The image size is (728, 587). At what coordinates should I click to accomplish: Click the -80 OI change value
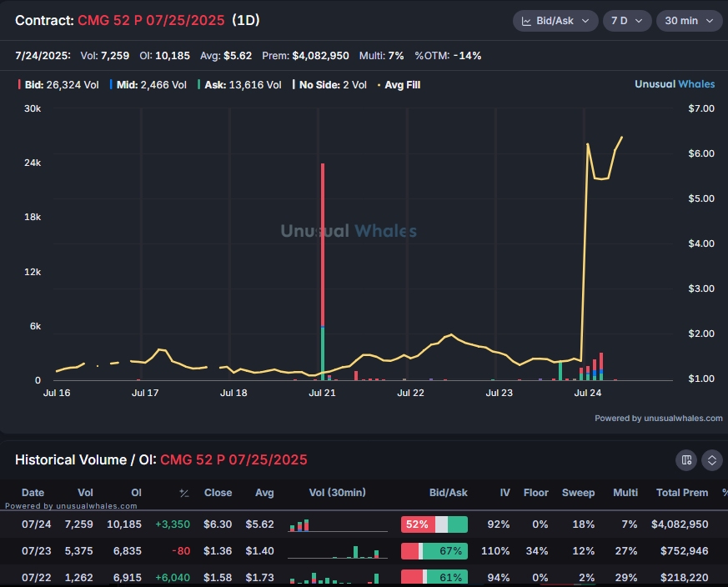point(181,551)
